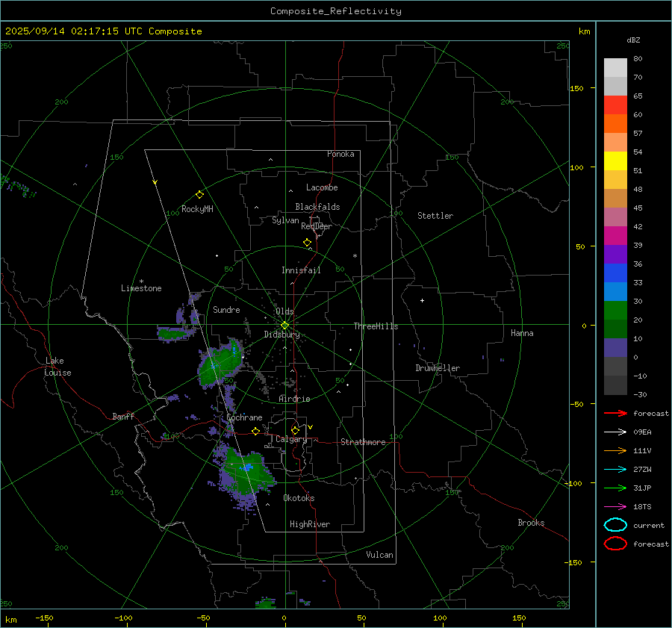Click the Limestone label
672x628 pixels.
point(141,288)
